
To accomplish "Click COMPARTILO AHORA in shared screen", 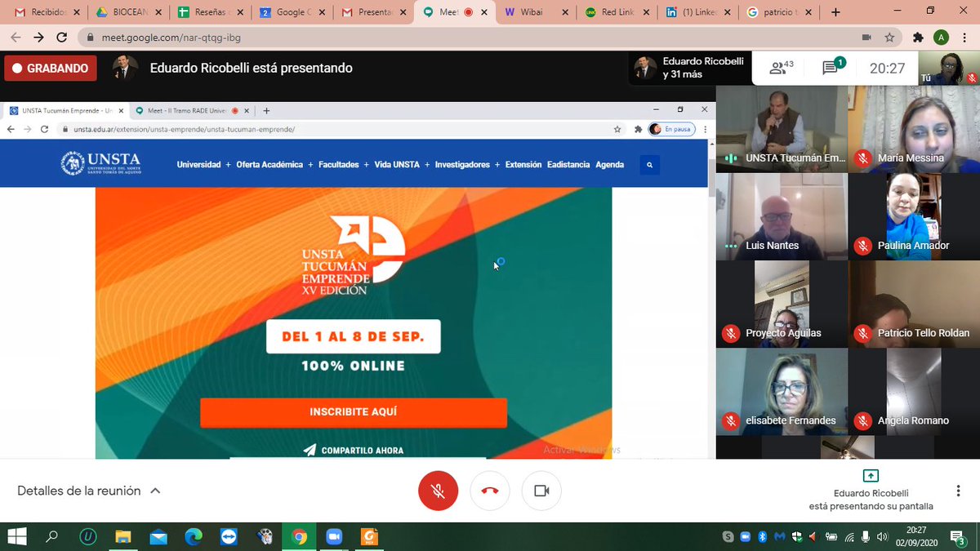I will click(353, 450).
